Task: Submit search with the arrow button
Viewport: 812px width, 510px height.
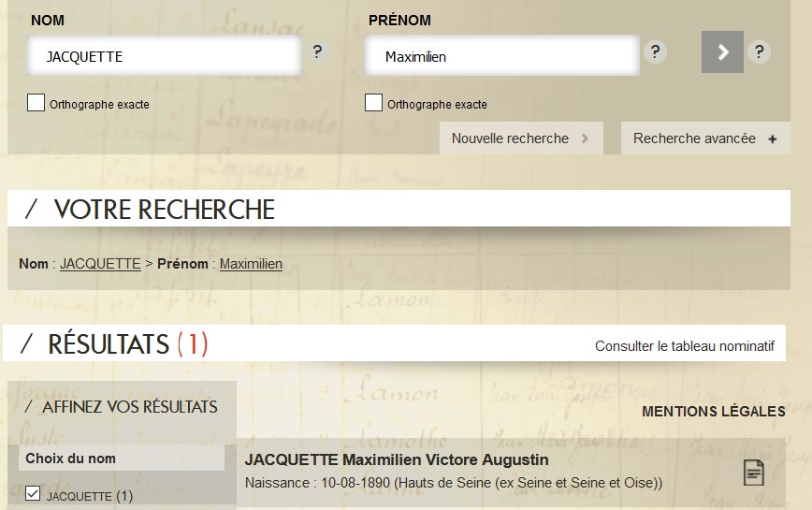Action: click(722, 52)
